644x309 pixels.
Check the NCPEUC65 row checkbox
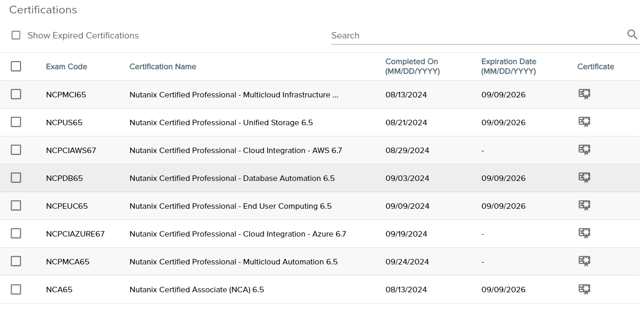coord(16,206)
